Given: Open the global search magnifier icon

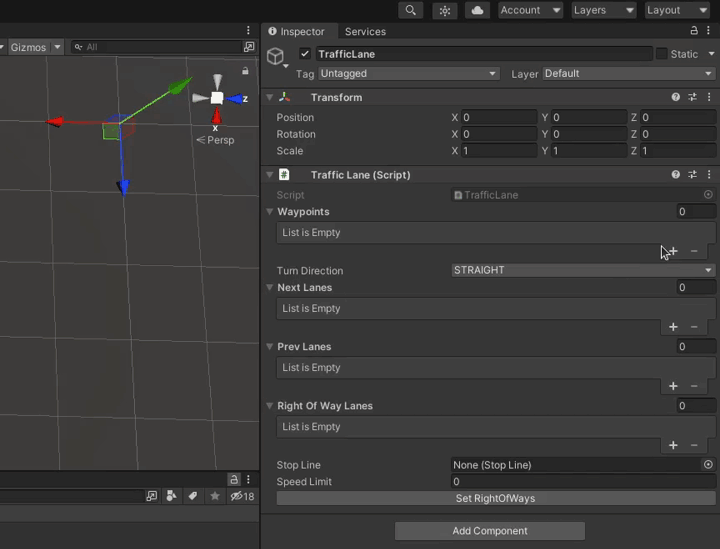Looking at the screenshot, I should point(410,10).
